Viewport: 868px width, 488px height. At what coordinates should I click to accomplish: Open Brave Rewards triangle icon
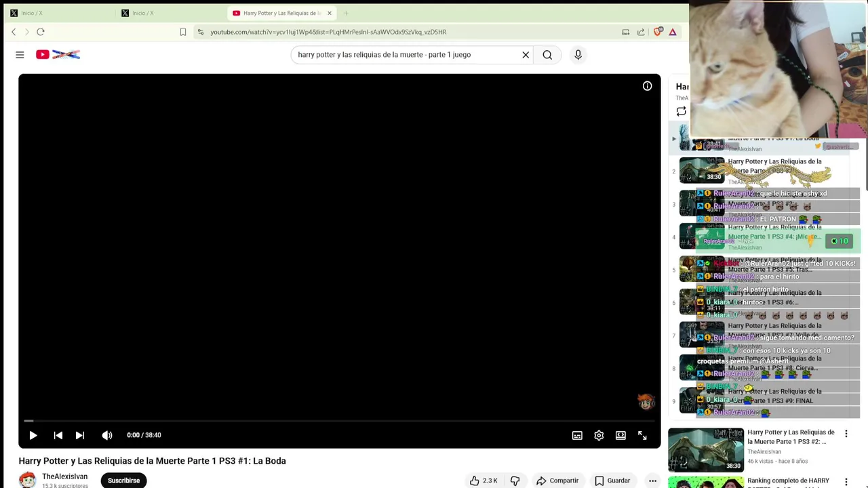pos(673,32)
